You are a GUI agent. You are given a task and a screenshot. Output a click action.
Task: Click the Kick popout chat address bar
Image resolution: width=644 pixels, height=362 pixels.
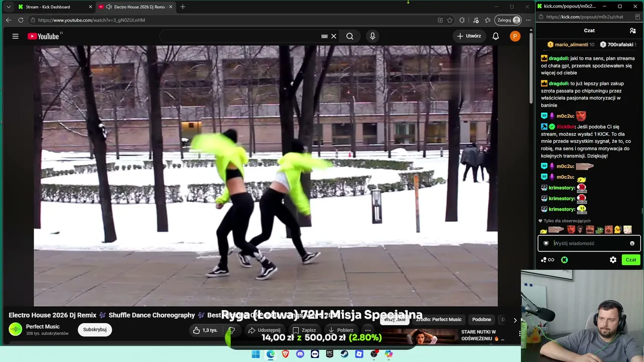585,17
